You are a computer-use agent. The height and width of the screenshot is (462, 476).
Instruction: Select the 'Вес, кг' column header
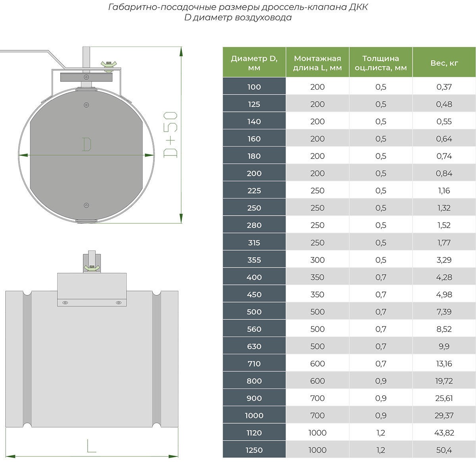(444, 63)
